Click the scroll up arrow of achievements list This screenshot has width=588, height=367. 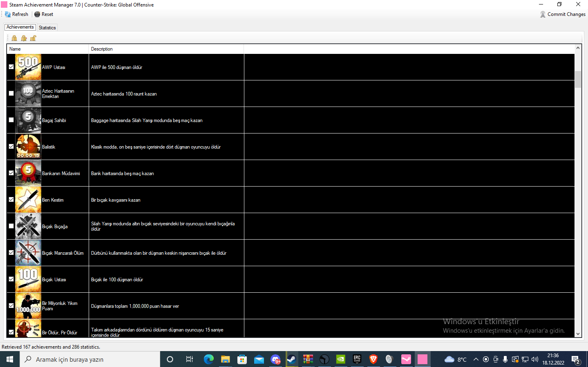(x=578, y=48)
